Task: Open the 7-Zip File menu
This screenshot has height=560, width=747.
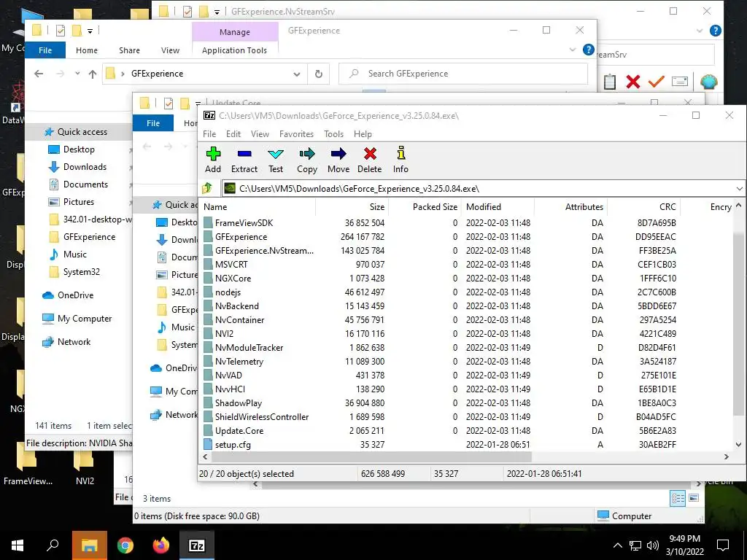Action: [x=209, y=134]
